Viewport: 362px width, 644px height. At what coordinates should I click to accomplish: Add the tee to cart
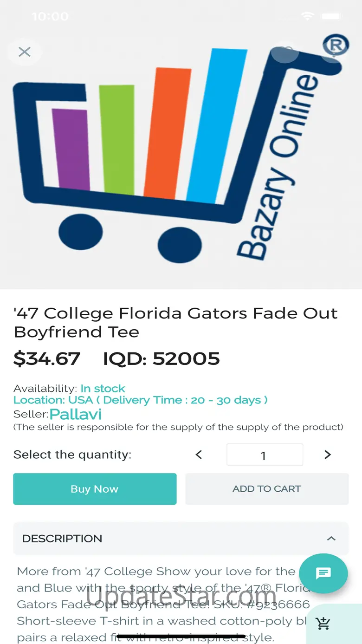(x=267, y=489)
